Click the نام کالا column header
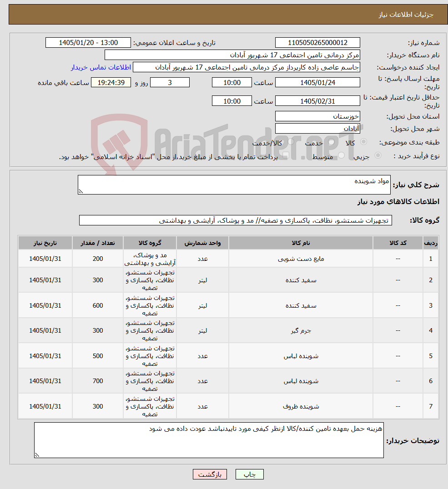The image size is (448, 489). tap(301, 243)
